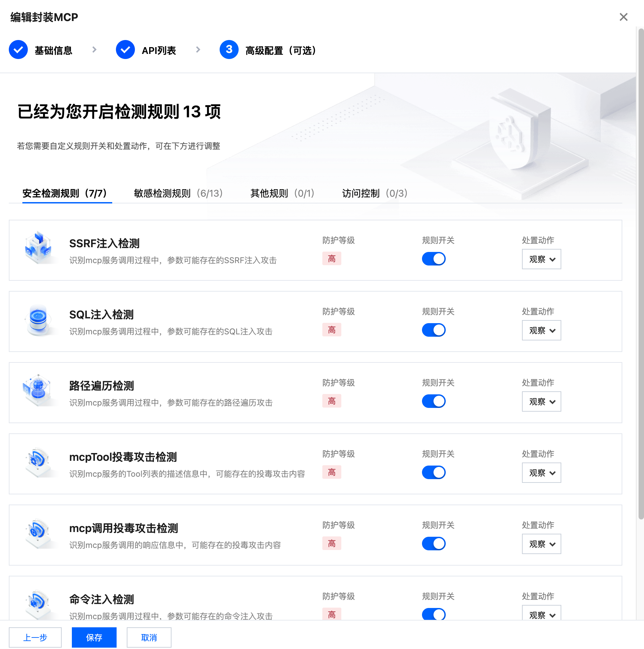Click the 取消 button
The image size is (644, 649).
coord(149,637)
